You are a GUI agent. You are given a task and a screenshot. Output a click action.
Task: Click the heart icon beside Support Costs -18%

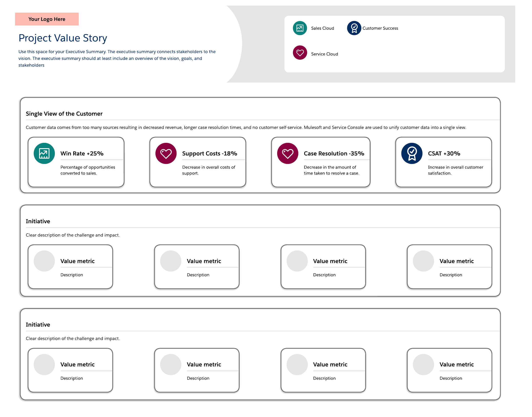(166, 153)
